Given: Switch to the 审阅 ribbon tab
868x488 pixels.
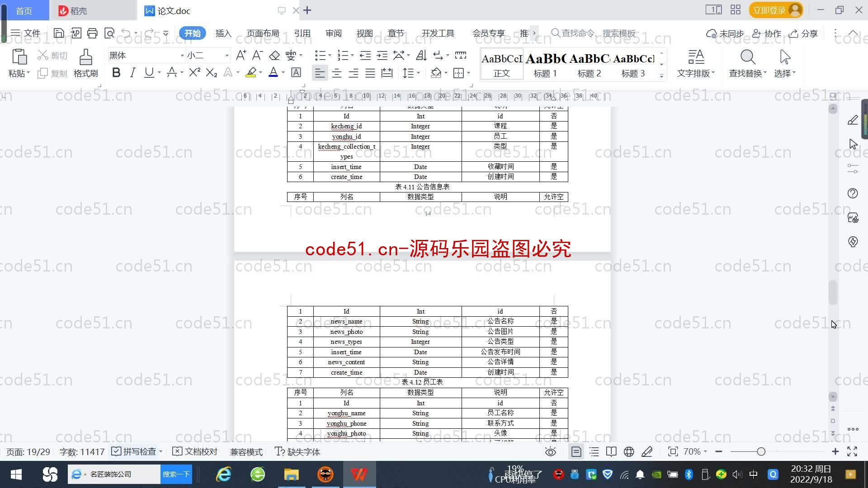Looking at the screenshot, I should pos(334,33).
